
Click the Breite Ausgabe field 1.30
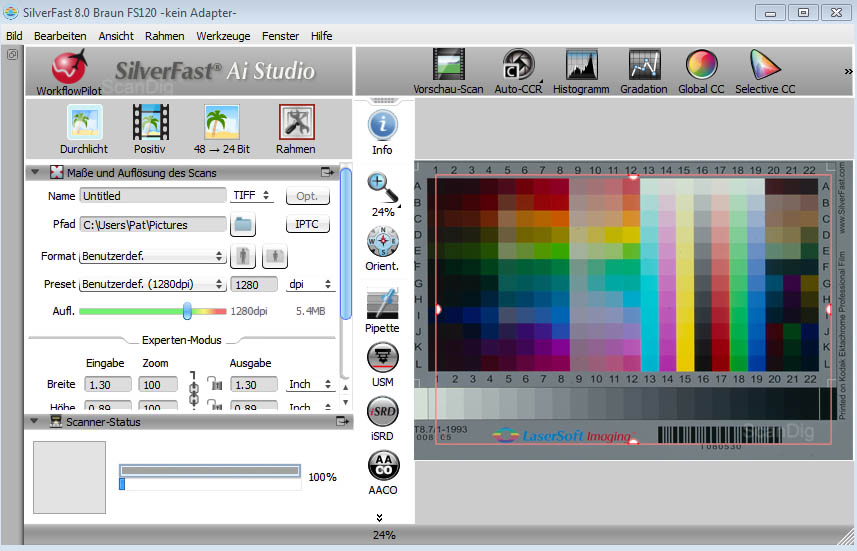coord(254,384)
